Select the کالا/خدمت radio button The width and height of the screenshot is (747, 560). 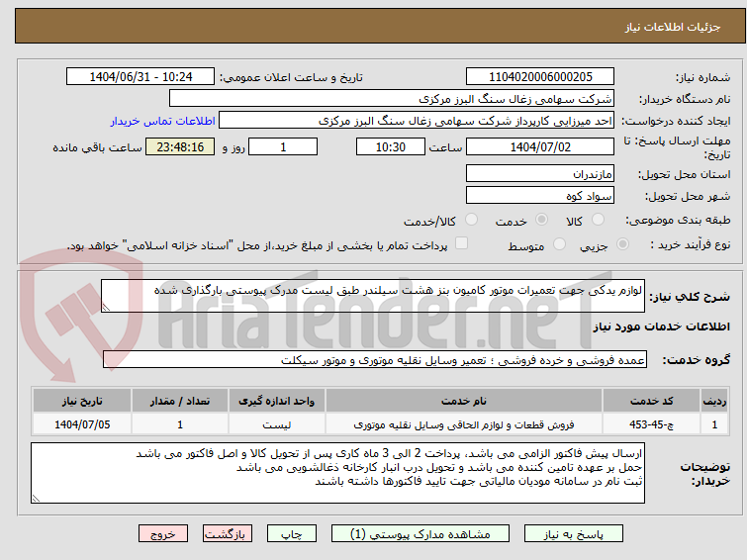pyautogui.click(x=471, y=220)
